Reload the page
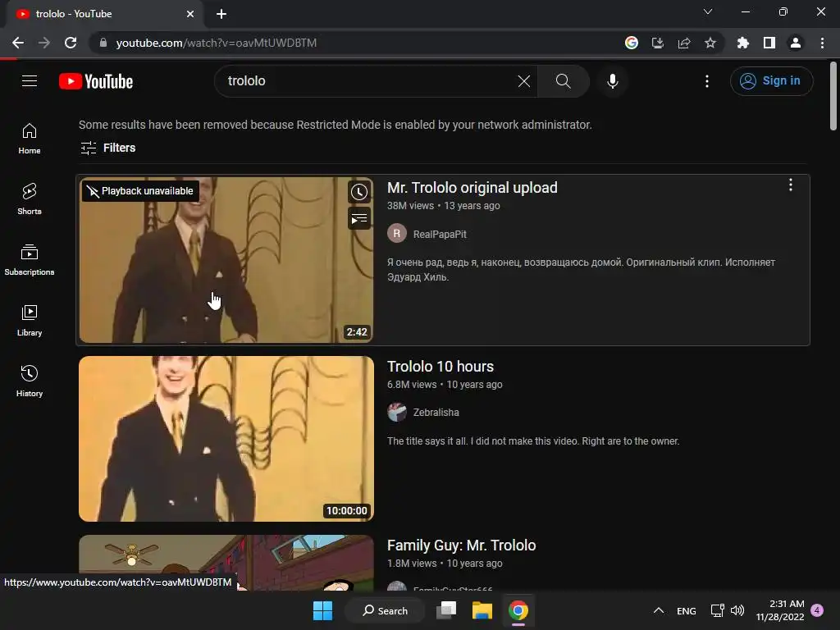 click(x=71, y=43)
